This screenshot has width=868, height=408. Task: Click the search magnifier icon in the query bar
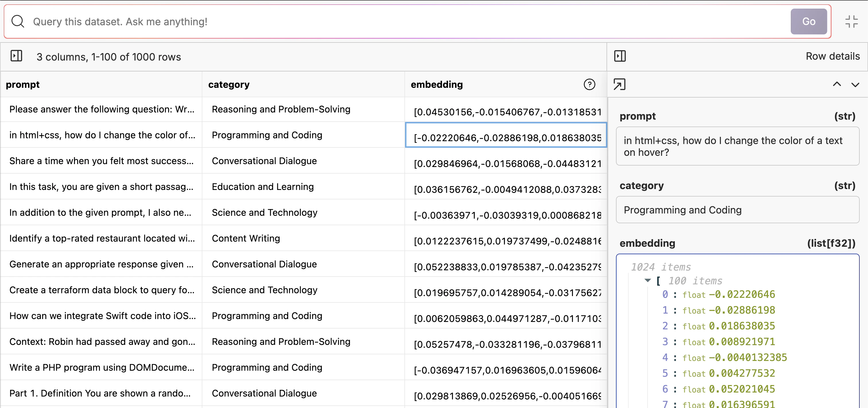[x=18, y=21]
